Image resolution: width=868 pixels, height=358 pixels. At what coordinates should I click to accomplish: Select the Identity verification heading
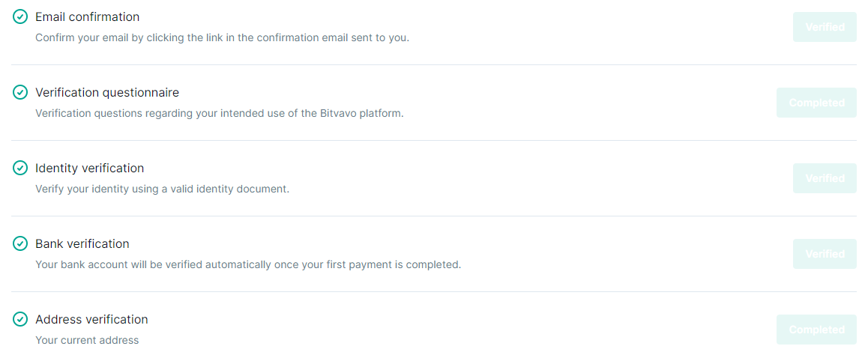[90, 169]
